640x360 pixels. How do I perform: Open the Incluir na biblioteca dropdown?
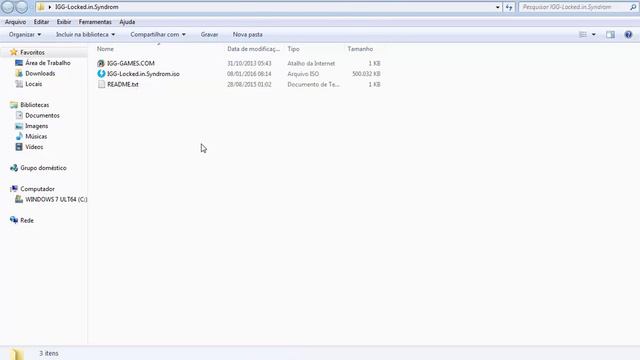click(x=85, y=35)
